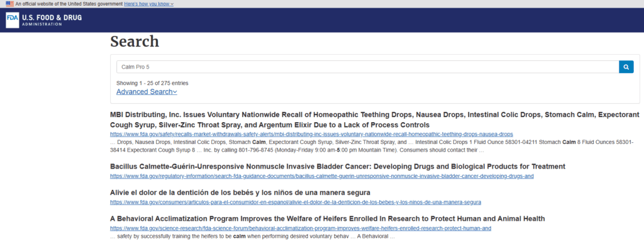
Task: Open the Bacillus Calmette-Guérin bladder cancer result
Action: [338, 166]
